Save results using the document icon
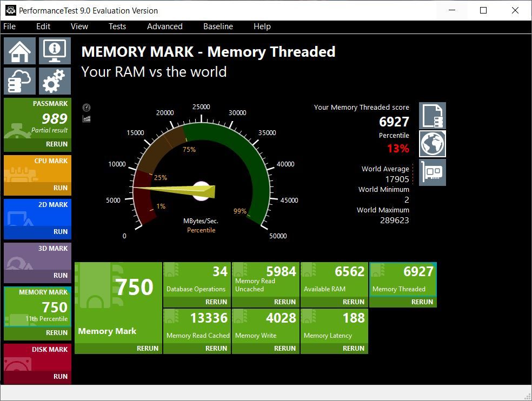This screenshot has height=401, width=532. (432, 115)
